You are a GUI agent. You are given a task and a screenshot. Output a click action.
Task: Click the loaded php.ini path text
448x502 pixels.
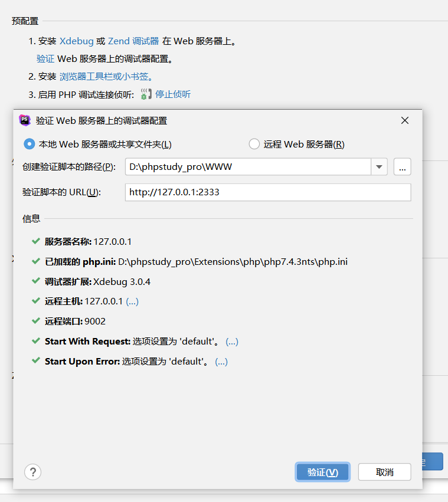click(233, 261)
